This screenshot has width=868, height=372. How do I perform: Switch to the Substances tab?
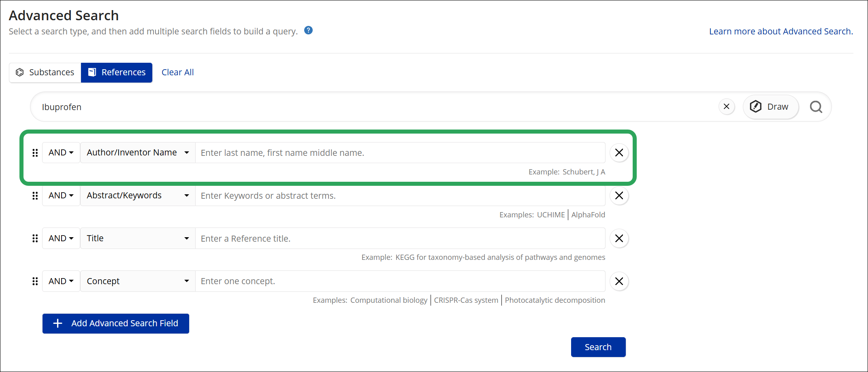click(45, 72)
